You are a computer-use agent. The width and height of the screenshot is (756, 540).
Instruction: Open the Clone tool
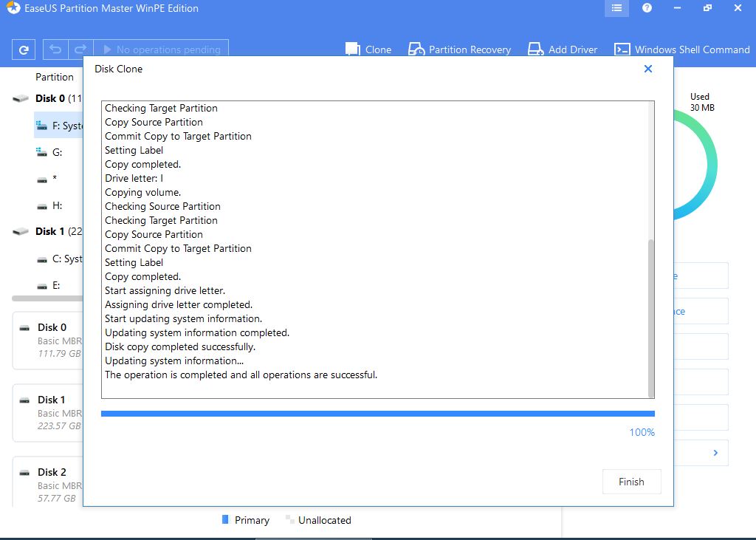(x=368, y=49)
